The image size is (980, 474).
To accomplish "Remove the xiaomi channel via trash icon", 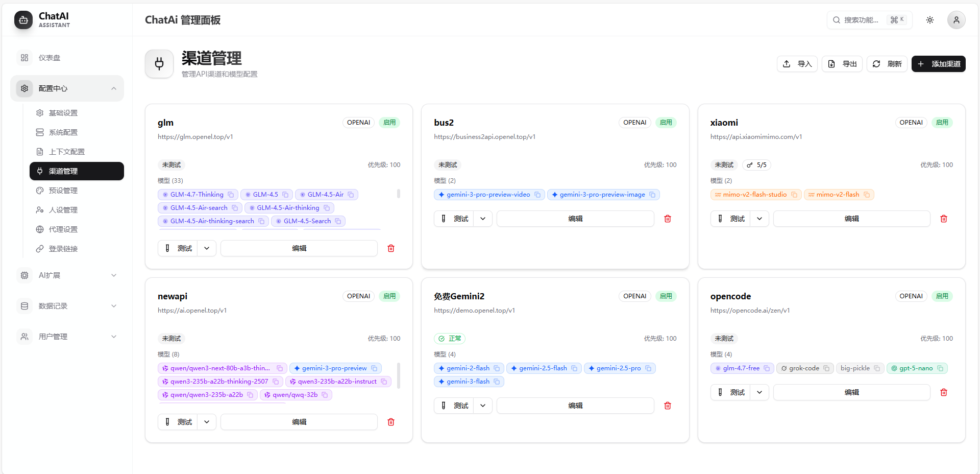I will 943,219.
